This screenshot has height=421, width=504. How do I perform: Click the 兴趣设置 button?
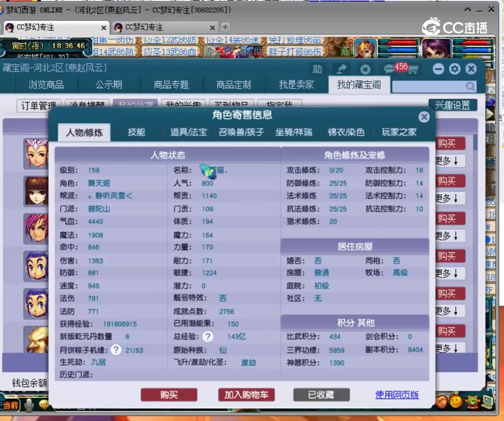click(x=452, y=105)
